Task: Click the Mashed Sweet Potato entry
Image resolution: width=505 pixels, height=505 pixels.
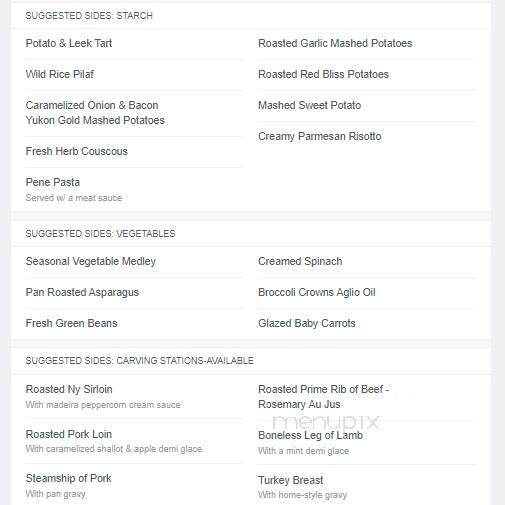Action: tap(309, 105)
